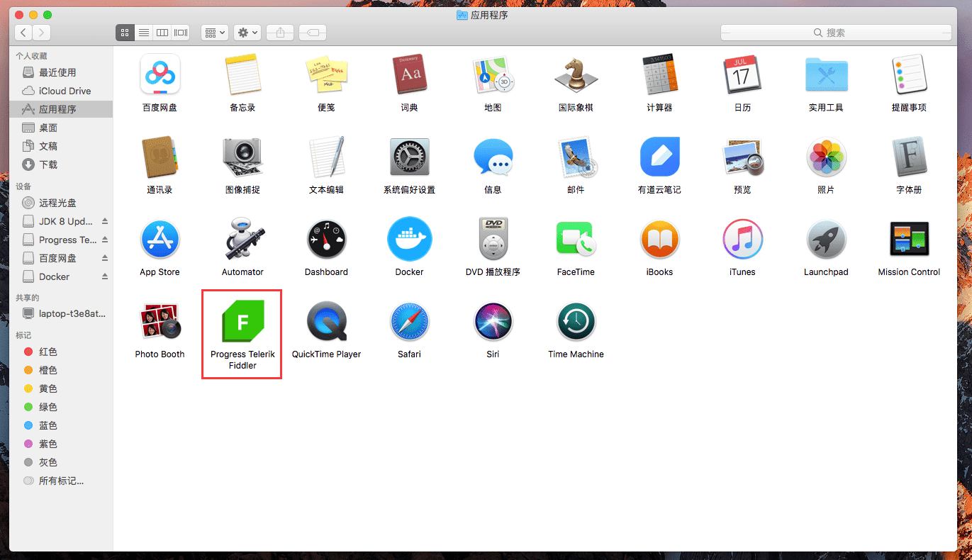Open the Launchpad app
Viewport: 972px width, 560px height.
[x=826, y=239]
